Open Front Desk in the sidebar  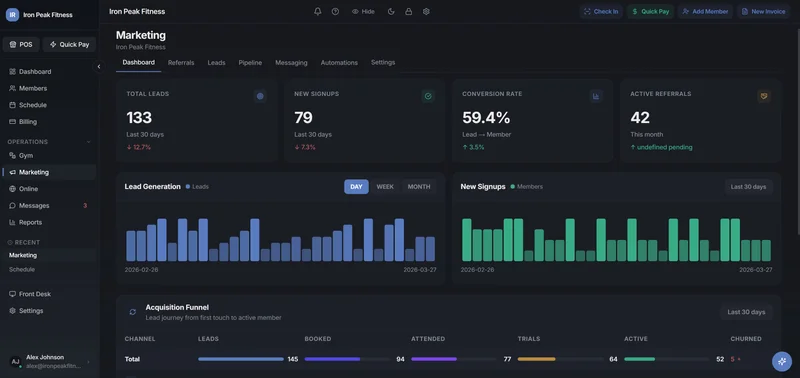point(49,294)
